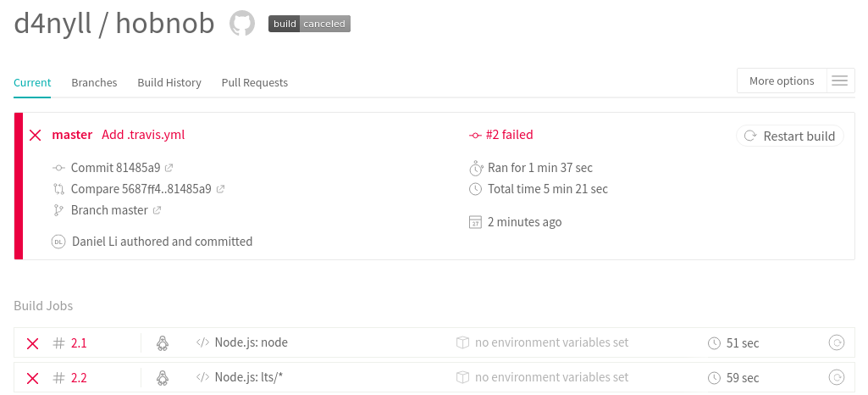Click the build canceled status badge
The width and height of the screenshot is (868, 395).
pyautogui.click(x=309, y=24)
